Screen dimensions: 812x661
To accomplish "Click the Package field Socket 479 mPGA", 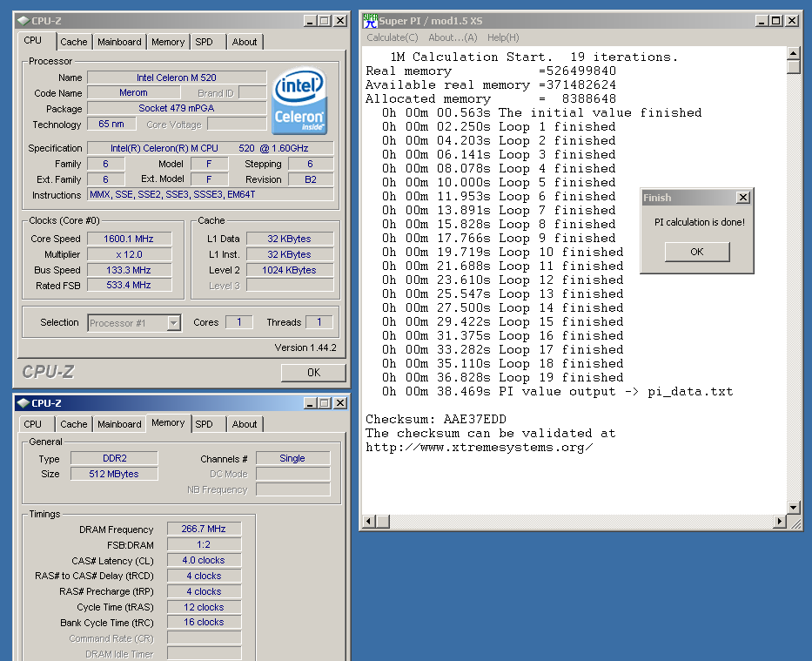I will pos(177,108).
